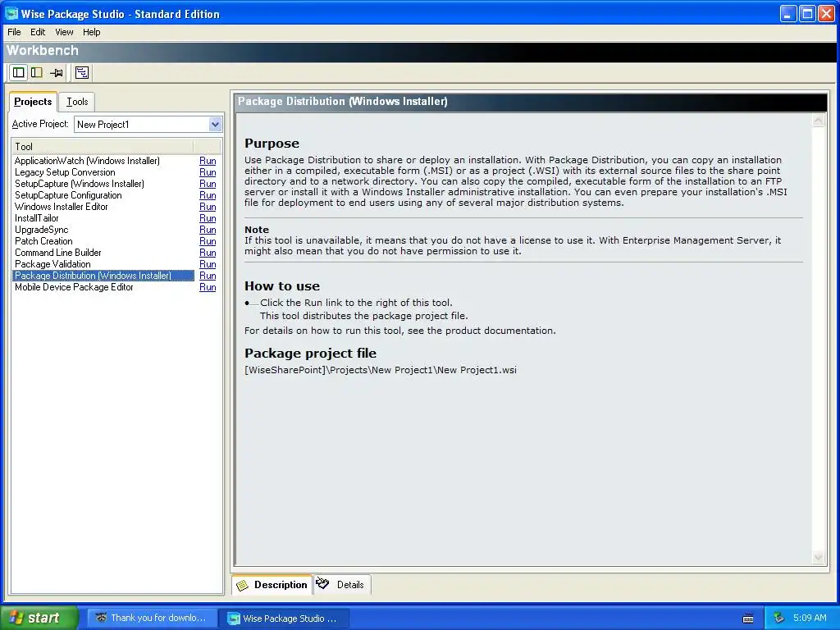Select InstallTailor row
This screenshot has height=630, width=840.
pos(103,218)
